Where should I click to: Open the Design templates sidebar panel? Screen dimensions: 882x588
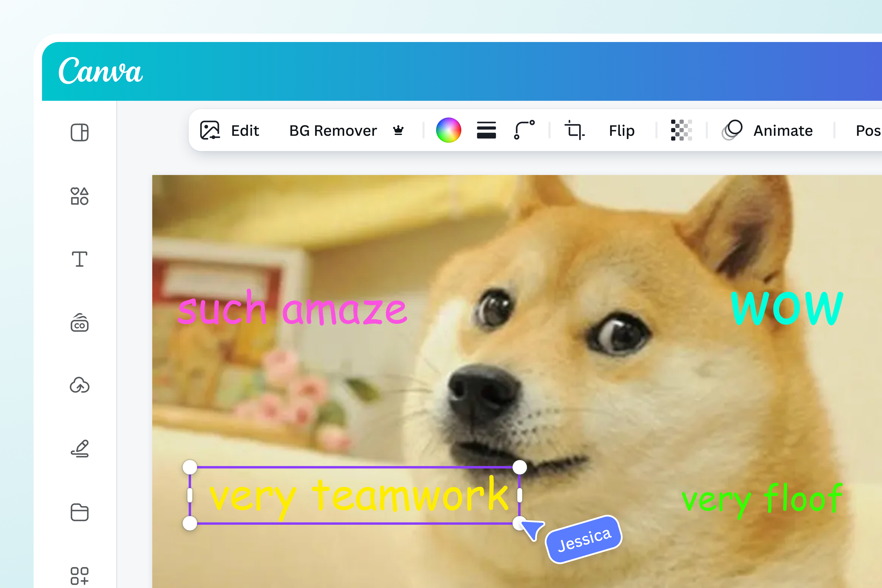coord(79,132)
